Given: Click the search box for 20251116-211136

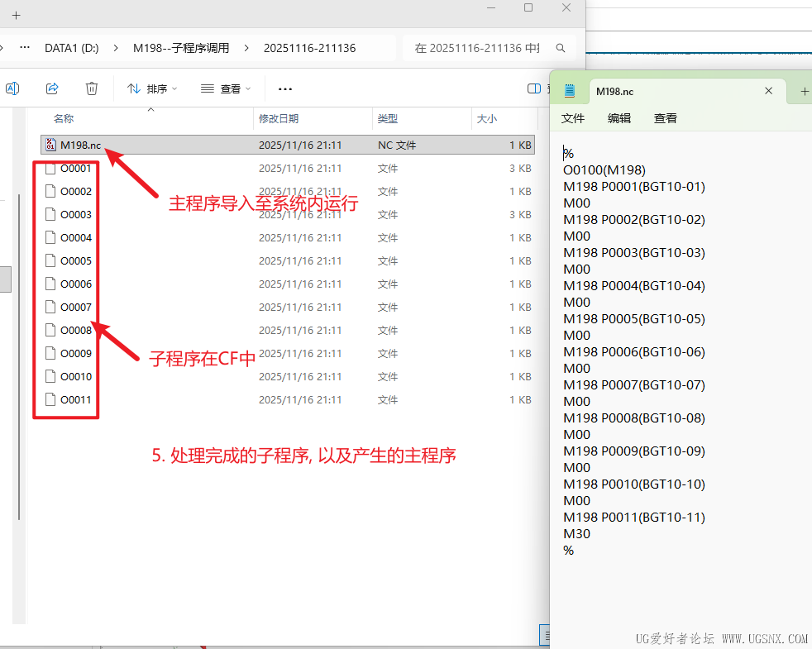Looking at the screenshot, I should tap(490, 48).
